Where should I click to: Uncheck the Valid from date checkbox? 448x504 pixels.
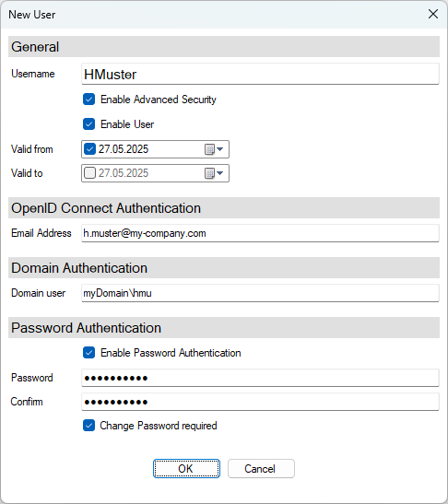[89, 149]
